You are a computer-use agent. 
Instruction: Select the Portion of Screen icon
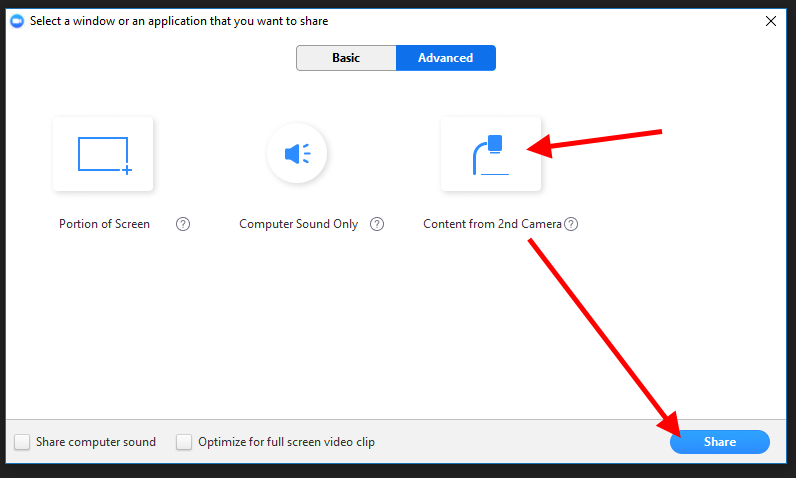click(x=103, y=154)
